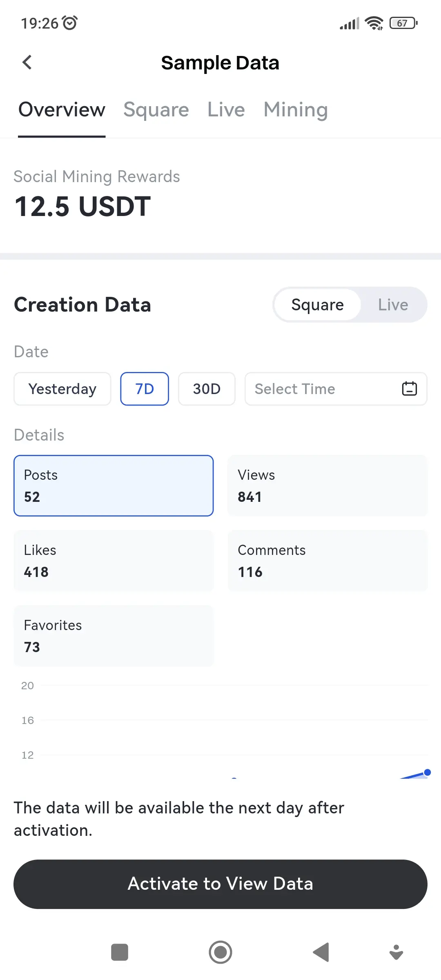The width and height of the screenshot is (441, 980).
Task: Click the blue data point on chart
Action: (x=427, y=772)
